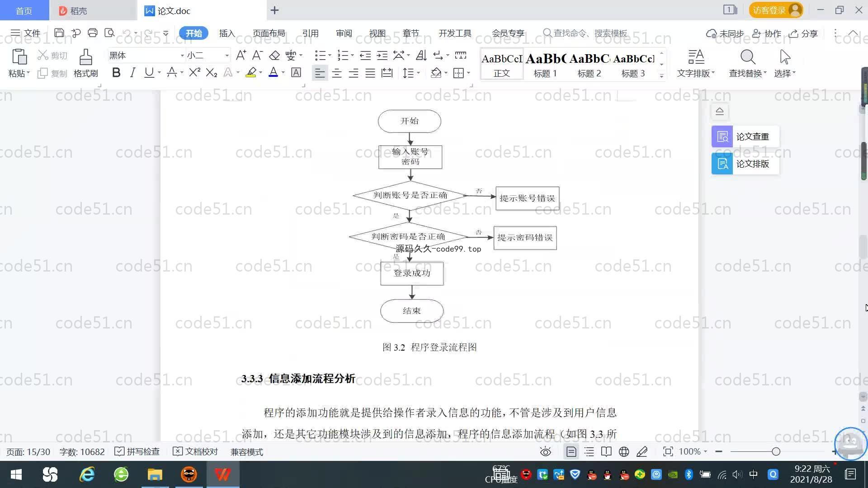Screen dimensions: 868x488
Task: Toggle strikethrough text button
Action: pos(172,72)
